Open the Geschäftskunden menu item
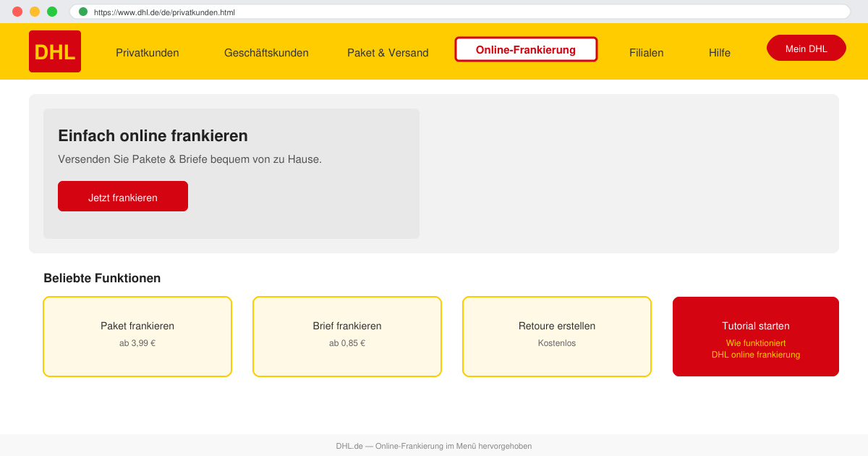Screen dimensions: 868x456 [x=266, y=53]
